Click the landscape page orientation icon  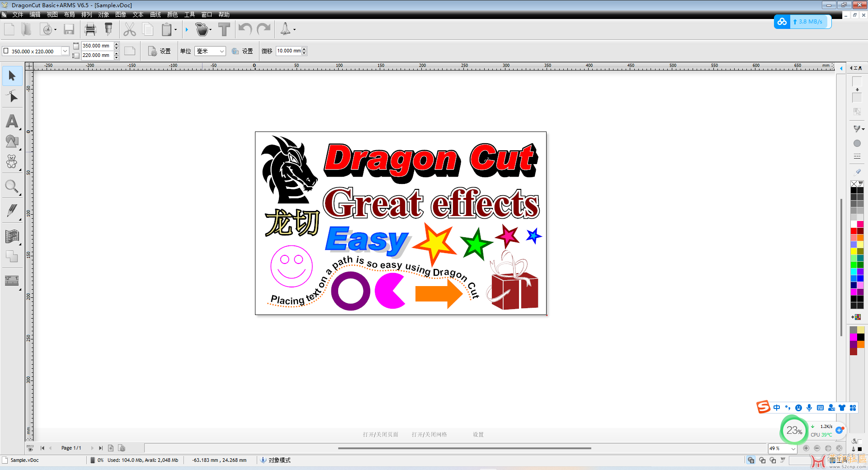[x=130, y=51]
